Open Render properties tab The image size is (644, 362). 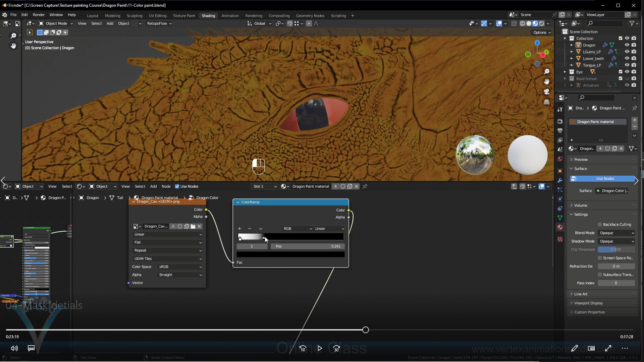[560, 121]
